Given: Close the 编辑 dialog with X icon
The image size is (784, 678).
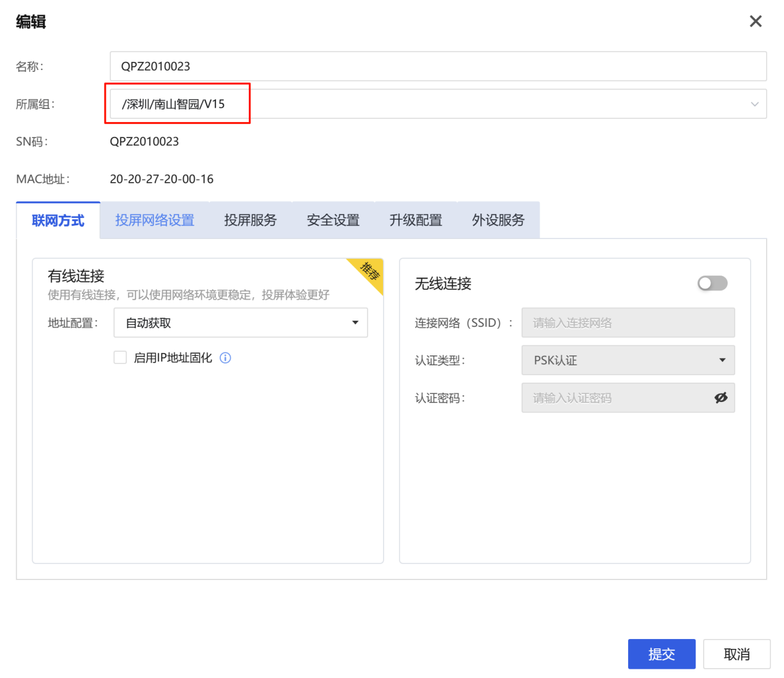Looking at the screenshot, I should point(755,22).
